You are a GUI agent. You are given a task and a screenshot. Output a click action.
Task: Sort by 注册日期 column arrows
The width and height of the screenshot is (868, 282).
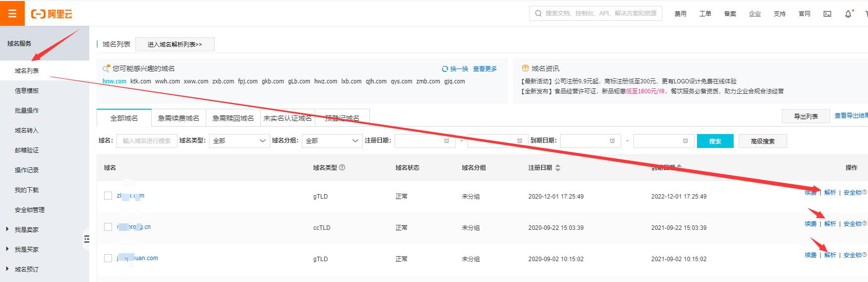click(558, 168)
